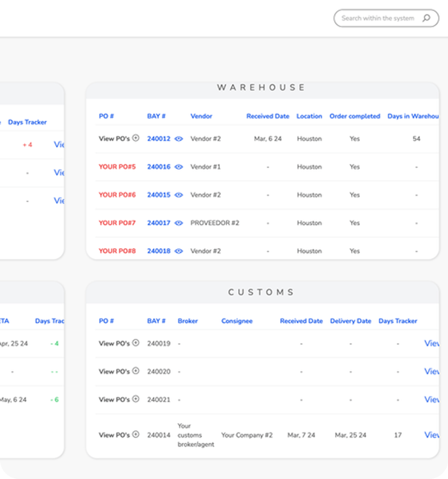This screenshot has height=479, width=448.
Task: Open BAY number 240017 link
Action: click(x=159, y=223)
